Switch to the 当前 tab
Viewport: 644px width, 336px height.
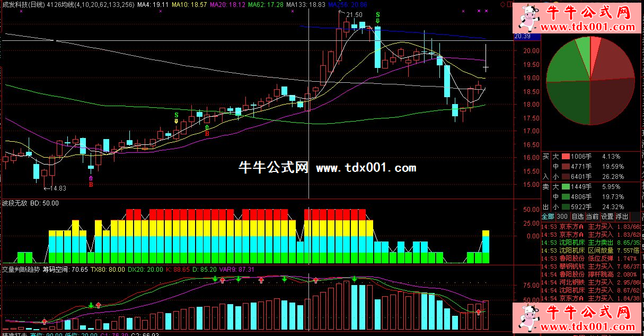tap(592, 217)
